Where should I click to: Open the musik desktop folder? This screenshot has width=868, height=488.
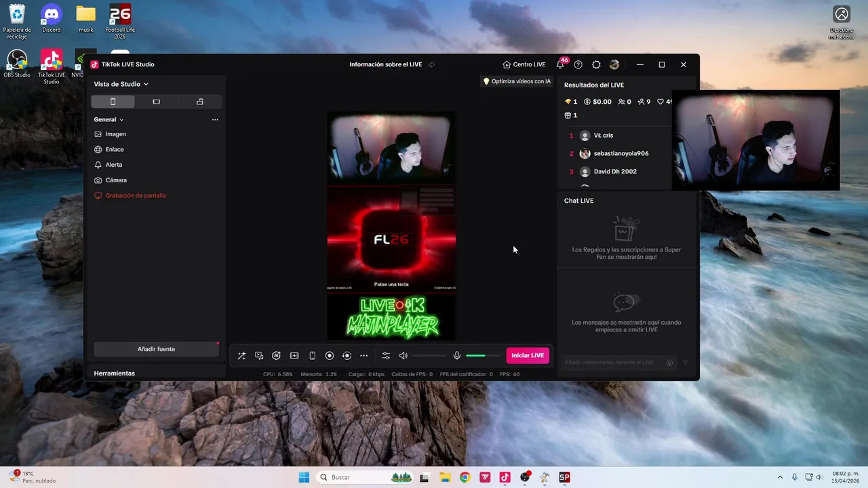(x=85, y=19)
